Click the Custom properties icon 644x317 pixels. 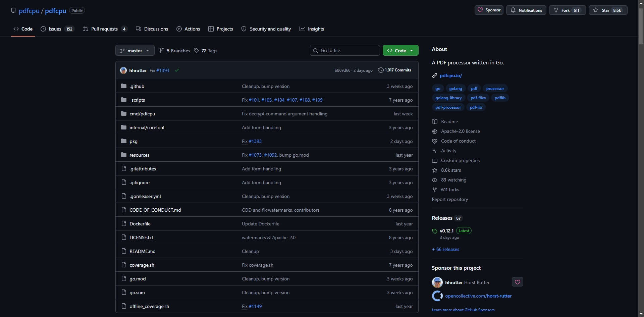pos(435,160)
